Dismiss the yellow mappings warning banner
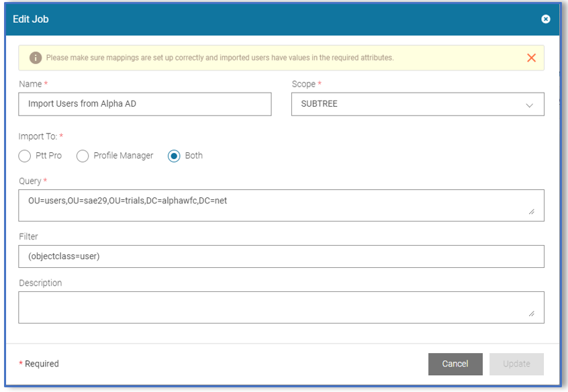Screen dimensions: 568x392 531,58
